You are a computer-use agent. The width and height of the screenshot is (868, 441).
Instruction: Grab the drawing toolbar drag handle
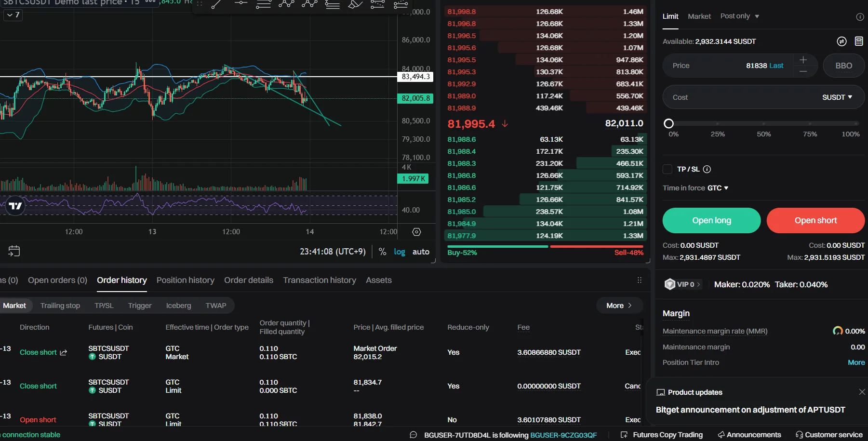click(199, 4)
